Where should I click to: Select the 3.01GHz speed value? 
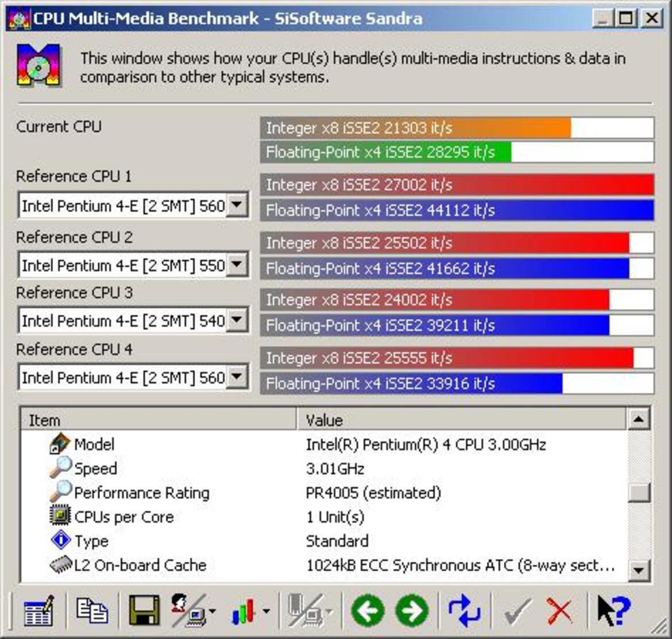(x=335, y=468)
